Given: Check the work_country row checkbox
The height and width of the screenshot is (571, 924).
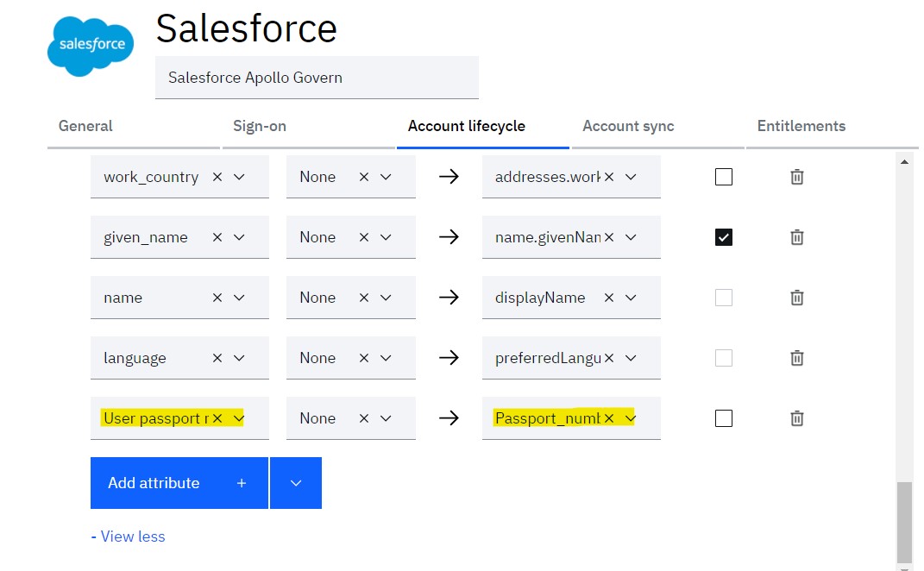Looking at the screenshot, I should (x=724, y=177).
